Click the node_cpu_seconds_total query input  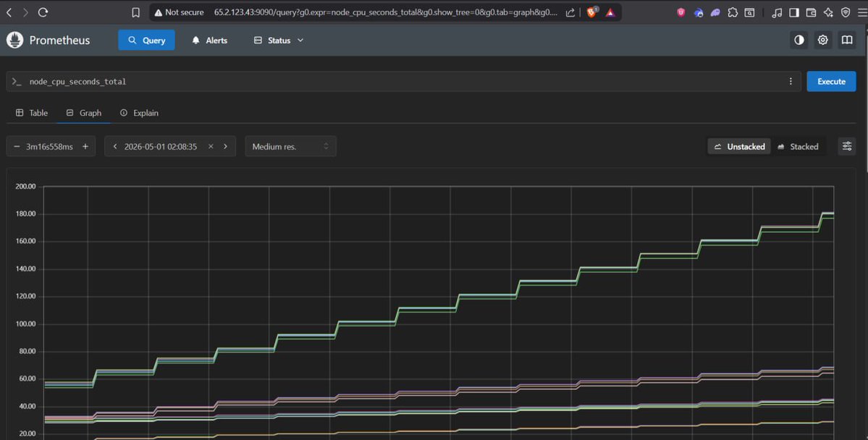tap(404, 81)
